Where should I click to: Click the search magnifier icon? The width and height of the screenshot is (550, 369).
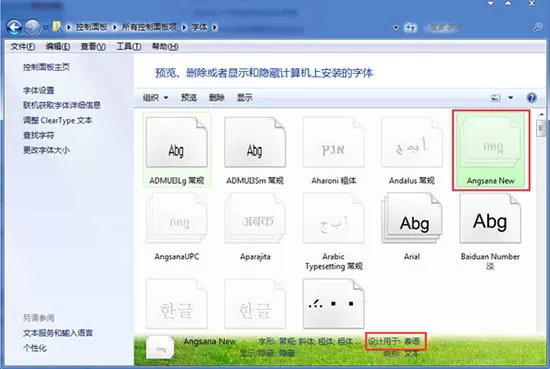pos(538,27)
